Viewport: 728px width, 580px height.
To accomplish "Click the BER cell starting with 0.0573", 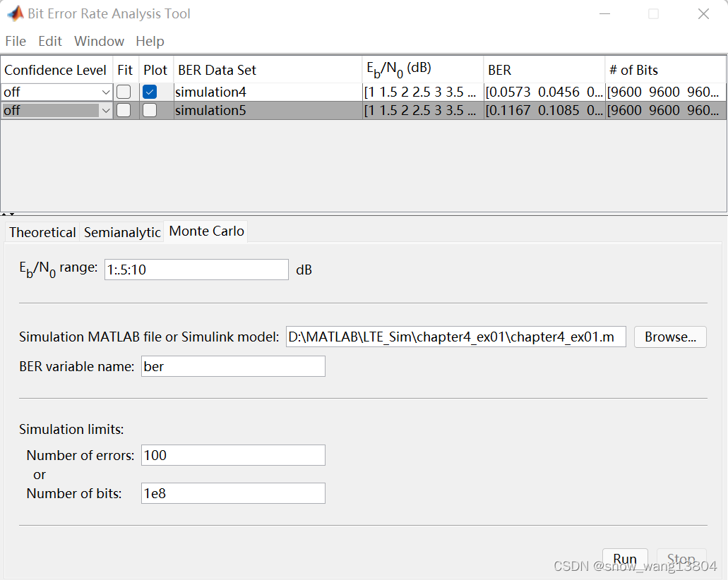I will tap(544, 92).
